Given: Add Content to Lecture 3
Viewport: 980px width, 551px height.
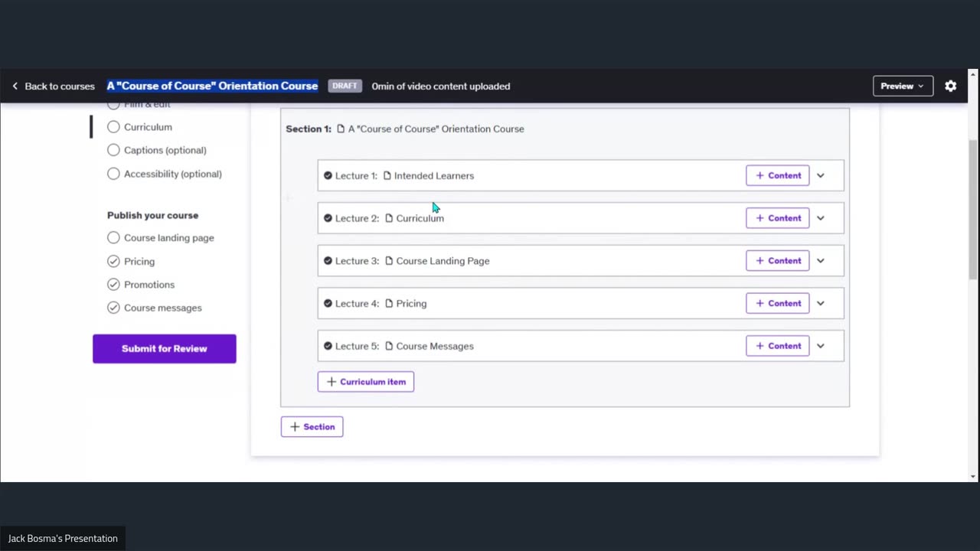Looking at the screenshot, I should pos(778,261).
